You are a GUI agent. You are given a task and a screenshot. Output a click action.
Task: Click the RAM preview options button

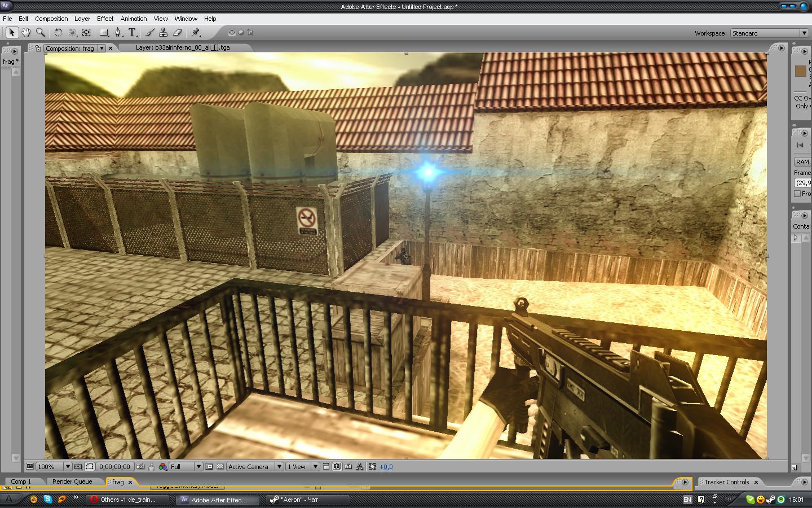tap(802, 162)
